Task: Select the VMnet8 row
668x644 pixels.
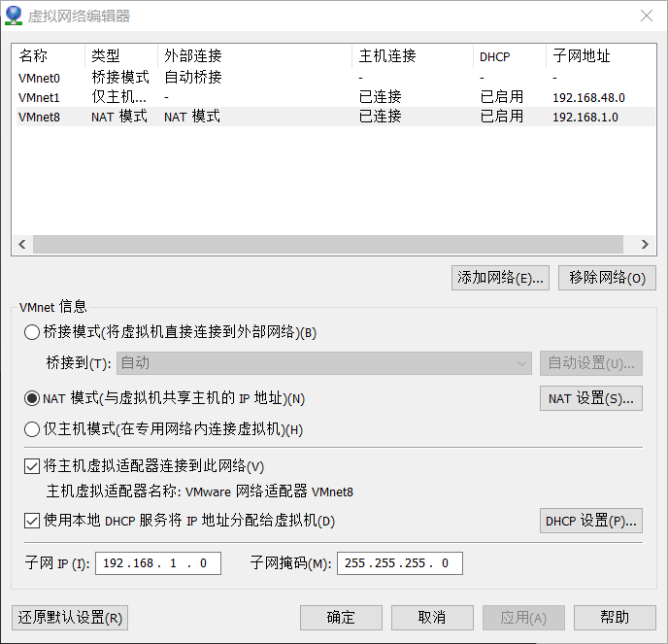Action: 335,117
